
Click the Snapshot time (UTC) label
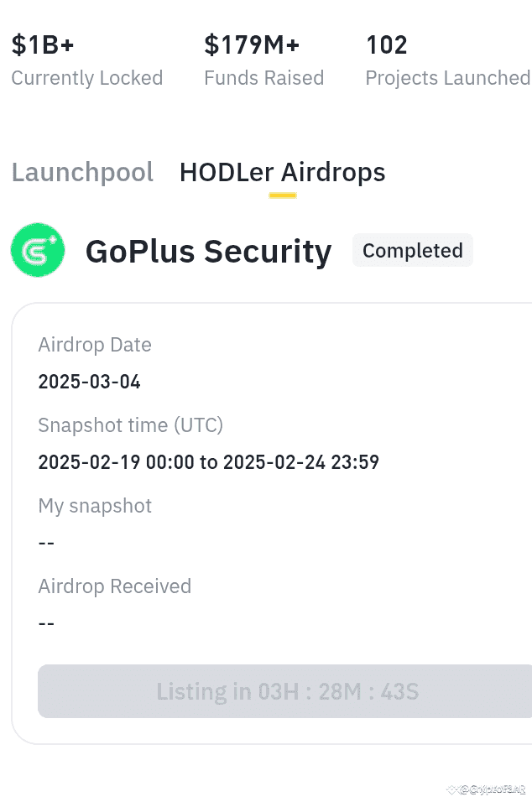130,425
